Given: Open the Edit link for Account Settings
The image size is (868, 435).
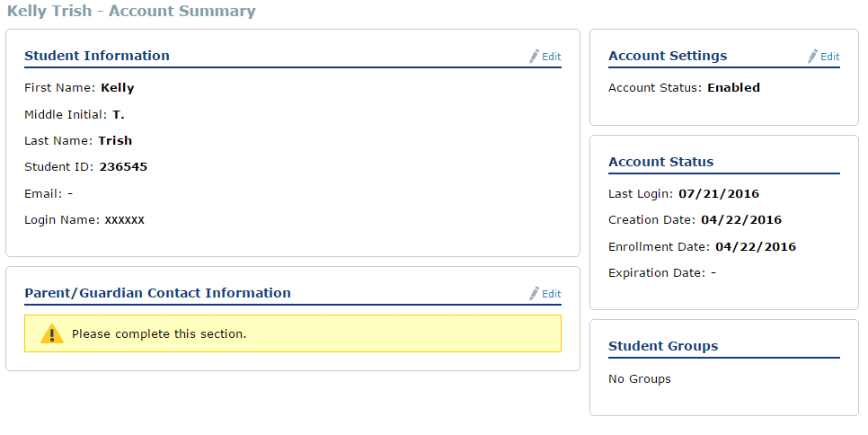Looking at the screenshot, I should click(829, 57).
